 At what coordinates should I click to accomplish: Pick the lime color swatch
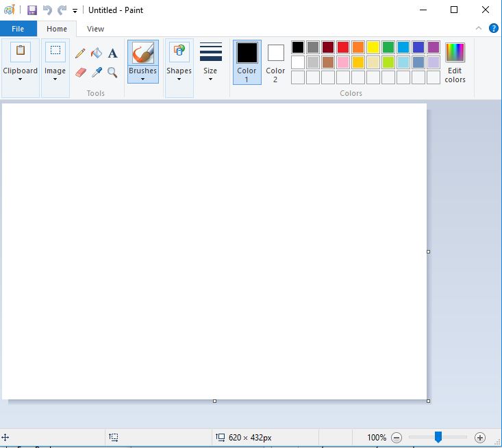(388, 62)
